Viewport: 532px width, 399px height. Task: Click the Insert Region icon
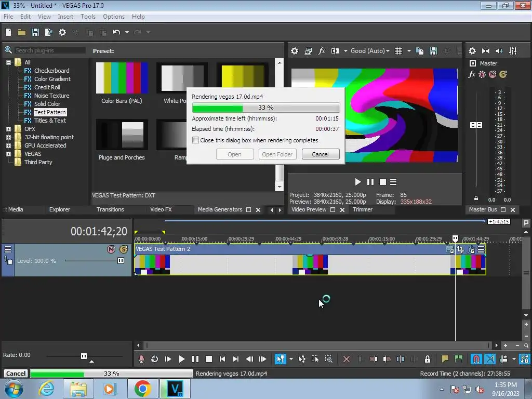(x=459, y=359)
